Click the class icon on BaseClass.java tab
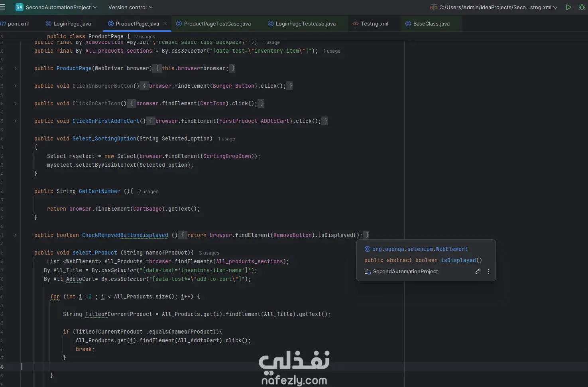 pyautogui.click(x=408, y=24)
